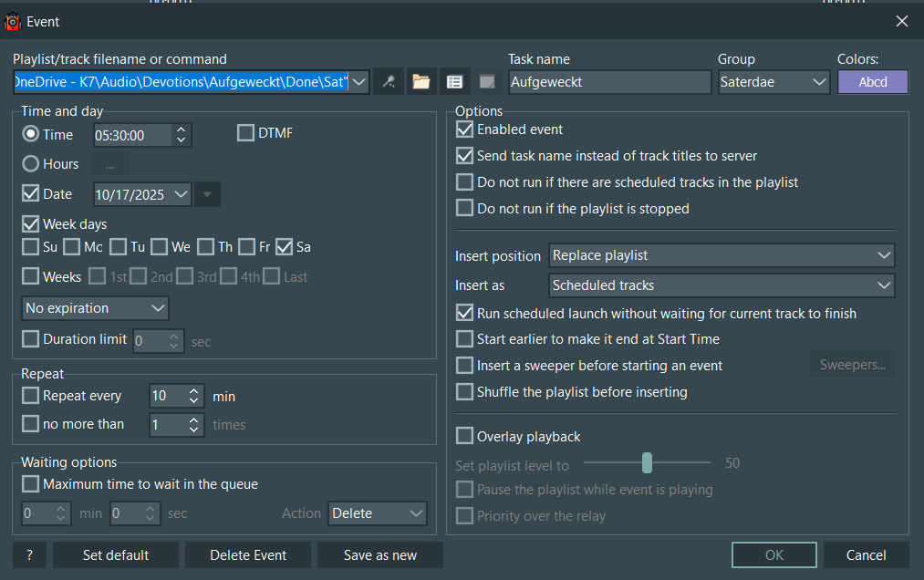Click the playlist list icon
The width and height of the screenshot is (924, 580).
point(454,82)
